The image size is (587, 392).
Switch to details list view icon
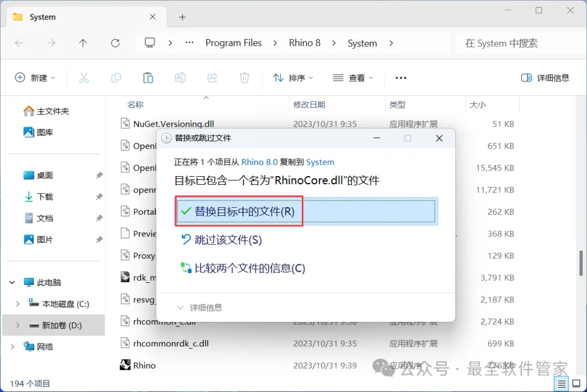(x=561, y=384)
